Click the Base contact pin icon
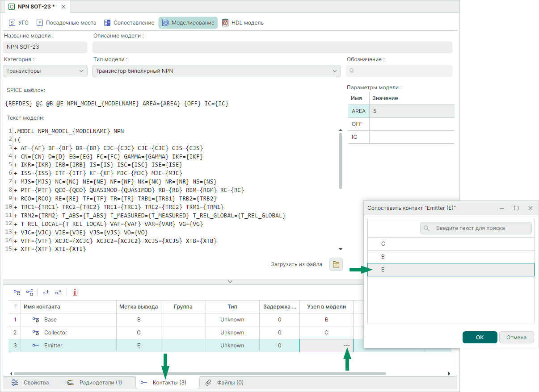This screenshot has width=539, height=392. (x=36, y=320)
